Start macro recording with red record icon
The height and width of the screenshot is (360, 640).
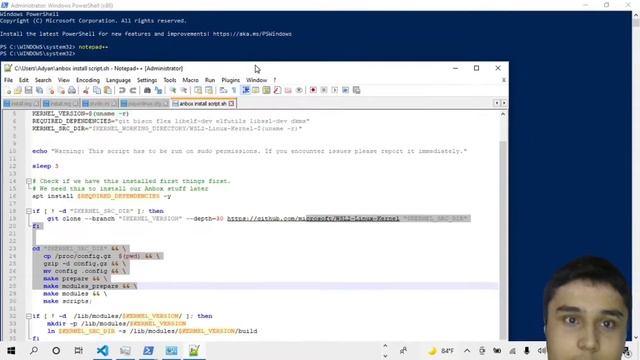[x=313, y=90]
